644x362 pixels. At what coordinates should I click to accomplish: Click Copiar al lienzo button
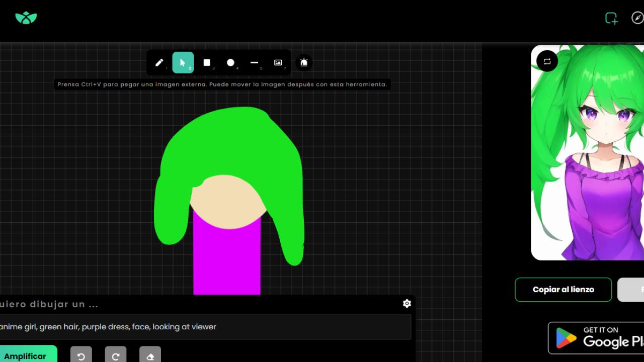[563, 290]
